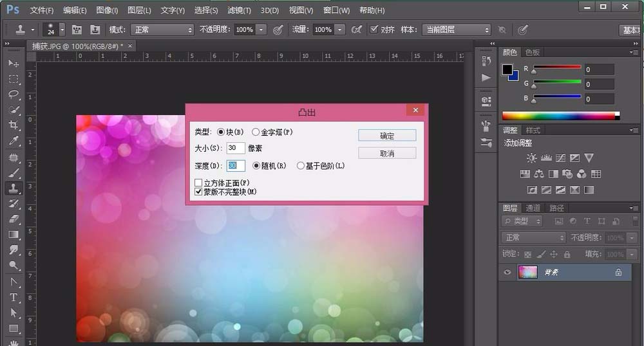The width and height of the screenshot is (644, 346).
Task: Toggle the Clone Source panel icon
Action: pos(95,30)
